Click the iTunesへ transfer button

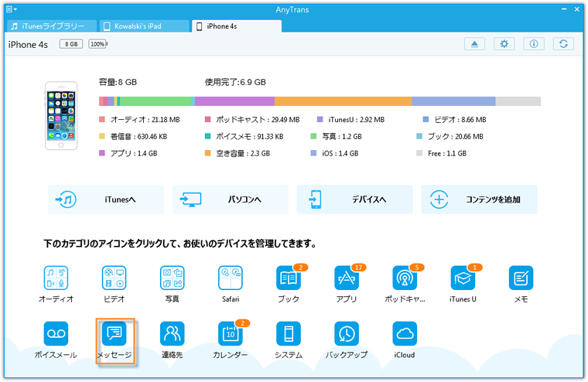click(x=106, y=200)
